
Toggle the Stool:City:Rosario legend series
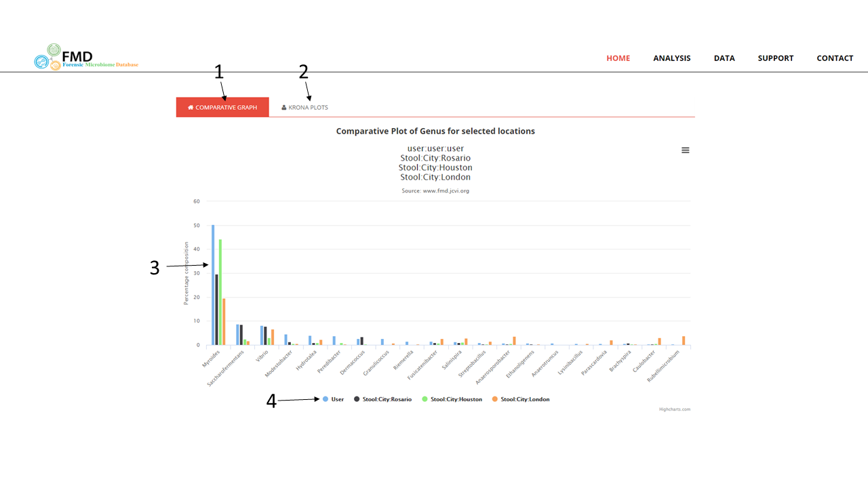382,399
